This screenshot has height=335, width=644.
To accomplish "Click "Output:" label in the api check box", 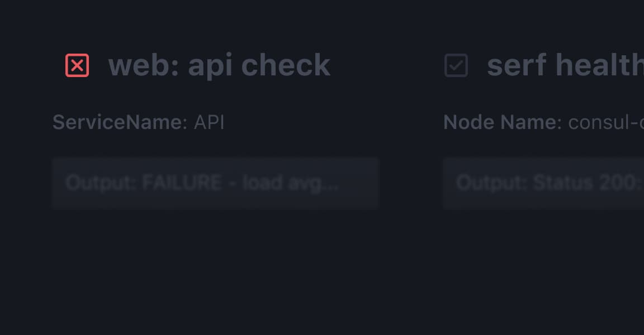I will pos(101,183).
